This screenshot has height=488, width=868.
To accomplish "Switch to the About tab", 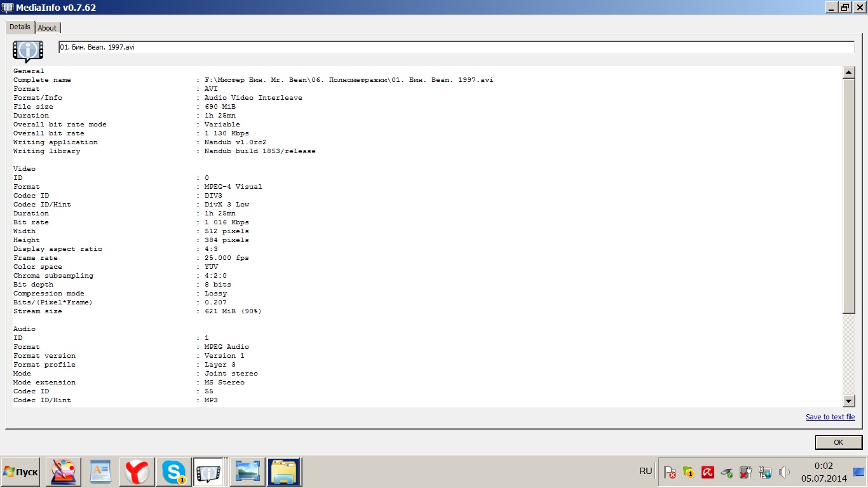I will (x=47, y=28).
